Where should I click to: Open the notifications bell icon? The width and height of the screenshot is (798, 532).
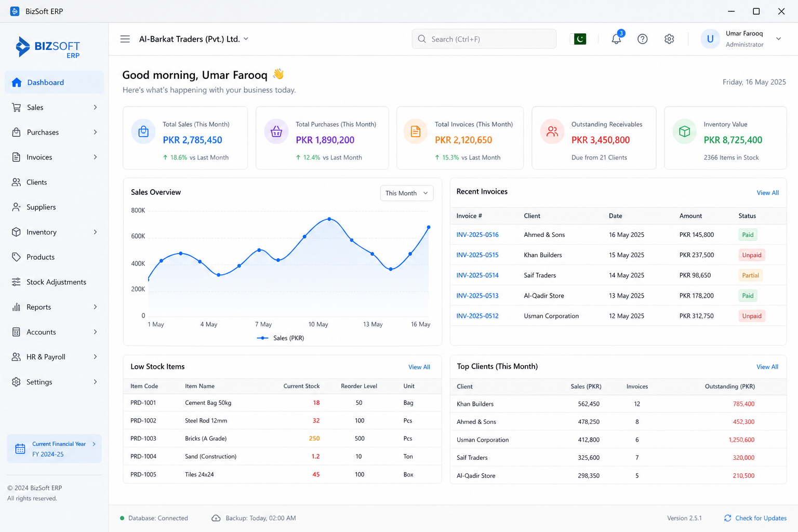pos(616,38)
